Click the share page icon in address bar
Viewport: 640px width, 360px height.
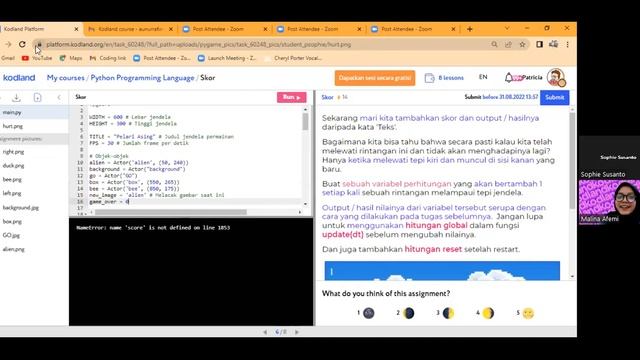pos(508,44)
